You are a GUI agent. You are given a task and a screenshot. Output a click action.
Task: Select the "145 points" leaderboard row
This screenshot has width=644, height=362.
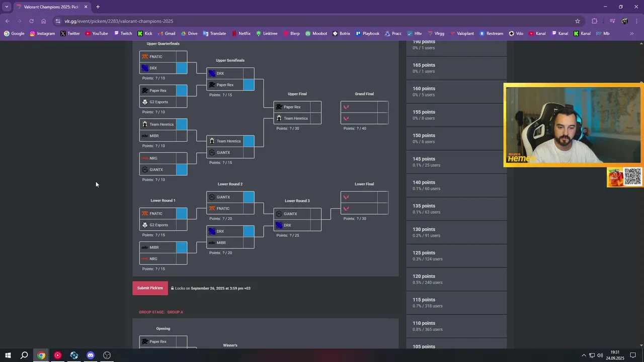[x=456, y=162]
